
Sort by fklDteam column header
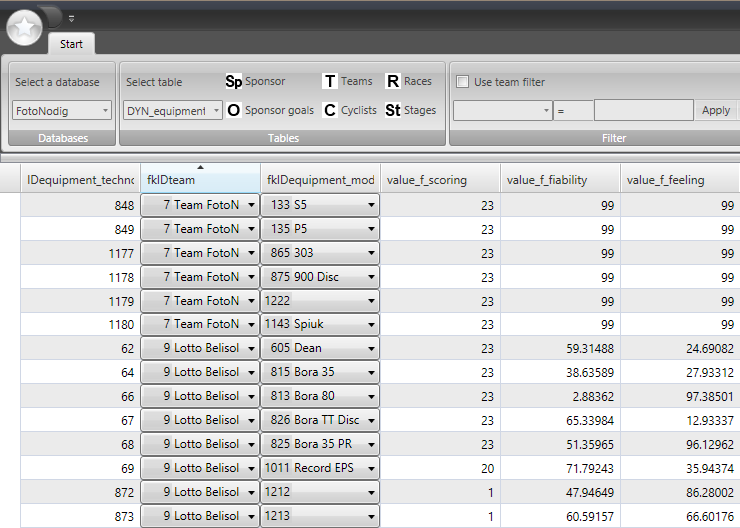(x=200, y=180)
